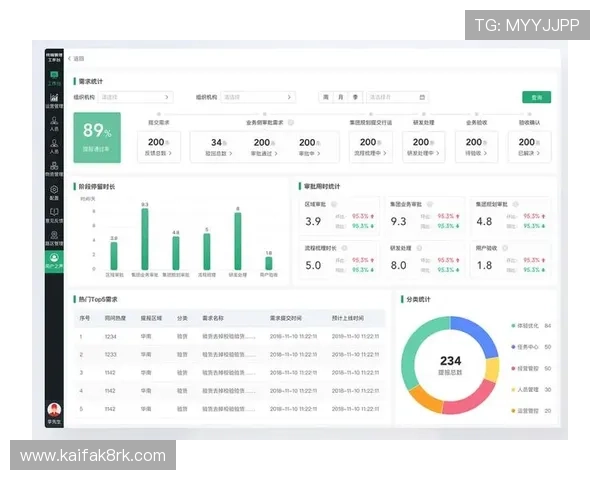Open the second 组织机构 dropdown on right
600x480 pixels.
point(258,97)
